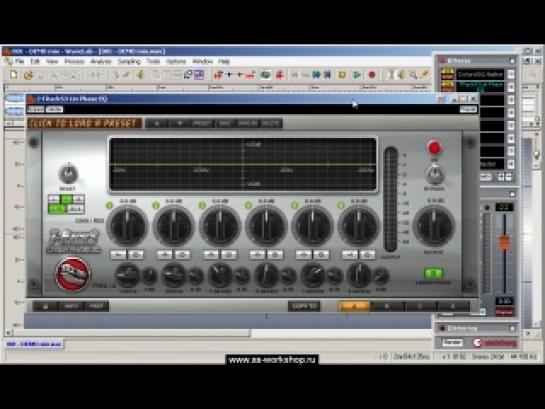
Task: Click band 1 low-shelf filter shape button
Action: tap(118, 255)
